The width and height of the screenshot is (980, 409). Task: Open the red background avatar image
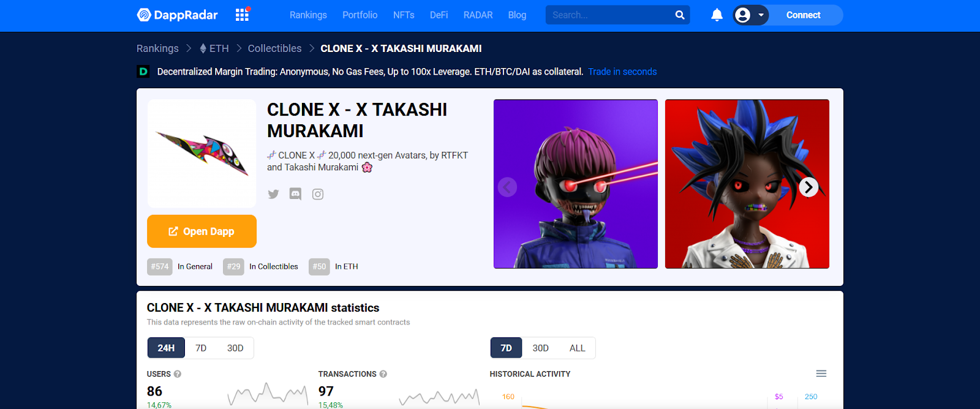point(747,184)
